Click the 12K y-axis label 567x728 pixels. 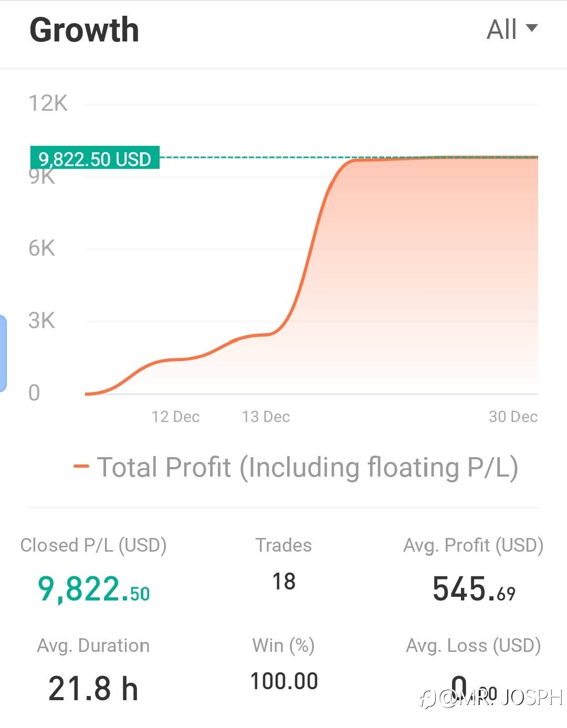[x=48, y=103]
